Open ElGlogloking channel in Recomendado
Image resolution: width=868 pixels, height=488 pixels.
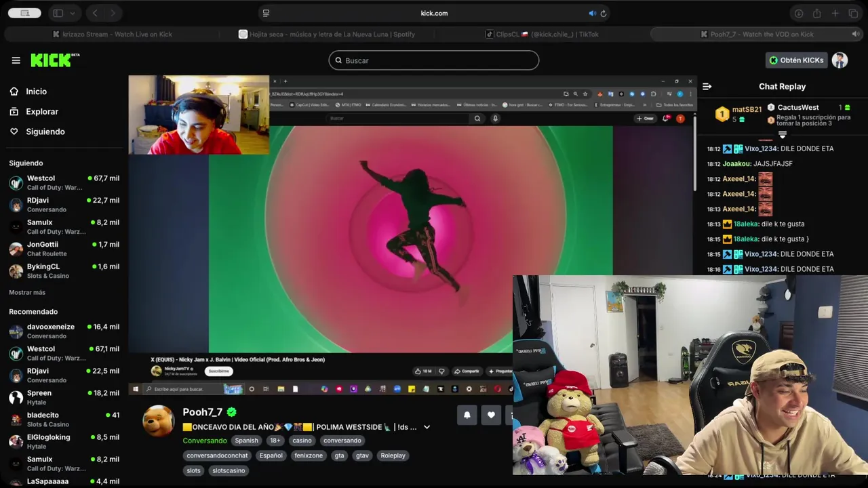pos(64,441)
